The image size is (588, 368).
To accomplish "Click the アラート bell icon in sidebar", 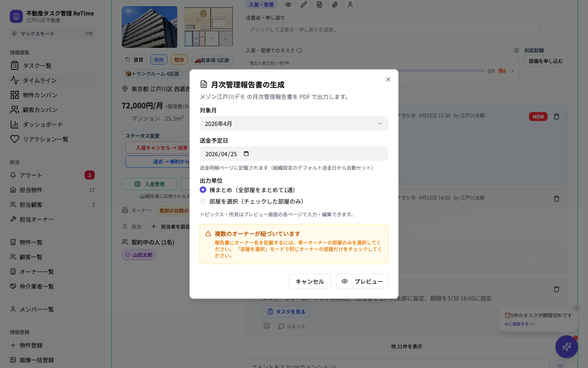I will pyautogui.click(x=13, y=175).
